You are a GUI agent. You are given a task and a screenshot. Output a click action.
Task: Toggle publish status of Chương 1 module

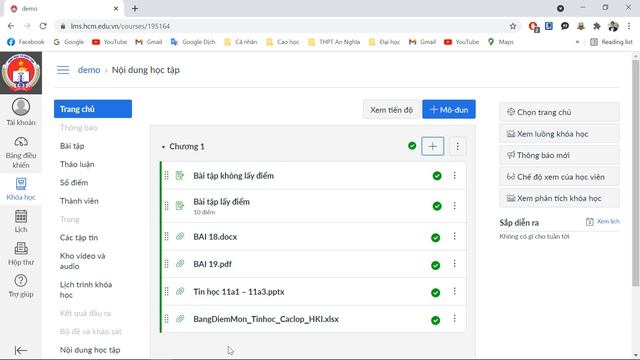coord(412,146)
